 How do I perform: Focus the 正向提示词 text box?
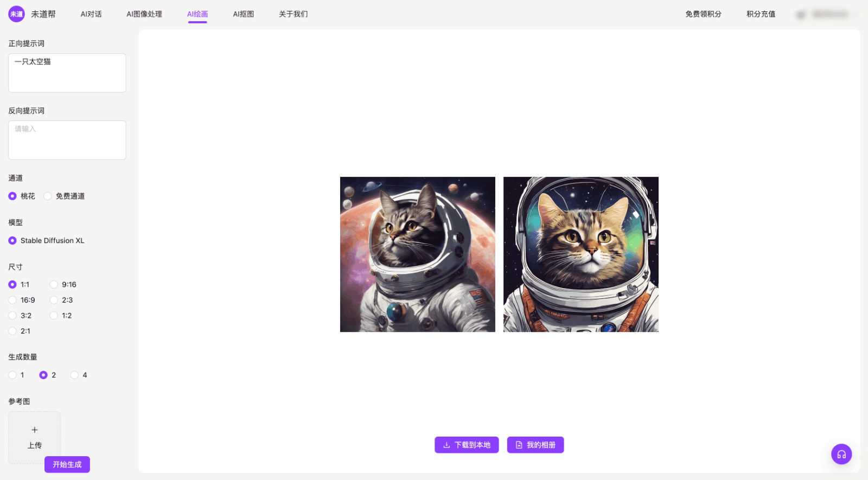67,73
